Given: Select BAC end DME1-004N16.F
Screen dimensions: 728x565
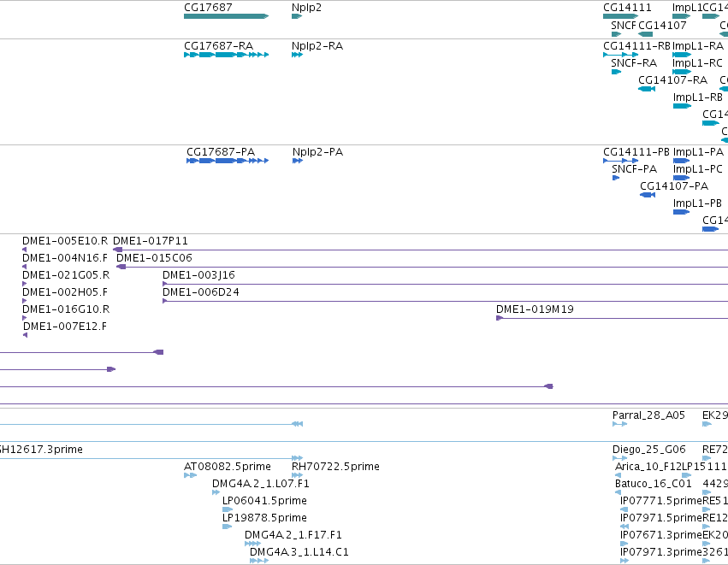Looking at the screenshot, I should (25, 267).
